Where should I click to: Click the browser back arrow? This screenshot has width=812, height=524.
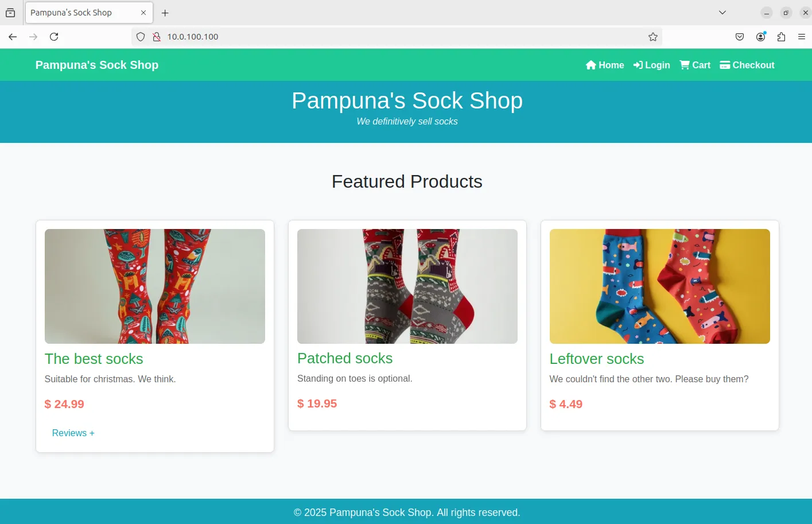click(13, 37)
